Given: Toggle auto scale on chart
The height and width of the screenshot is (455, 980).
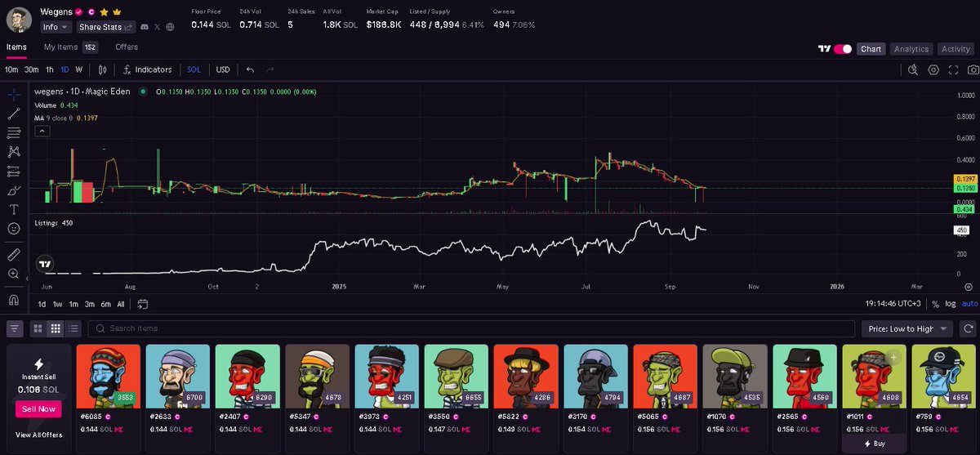Looking at the screenshot, I should [969, 305].
